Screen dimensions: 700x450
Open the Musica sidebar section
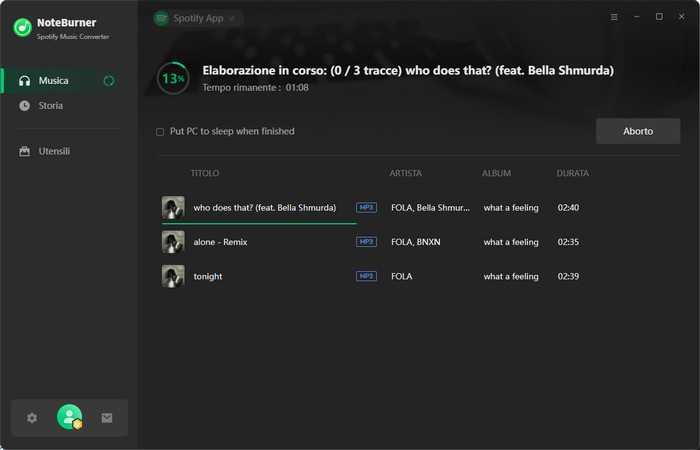pos(54,81)
